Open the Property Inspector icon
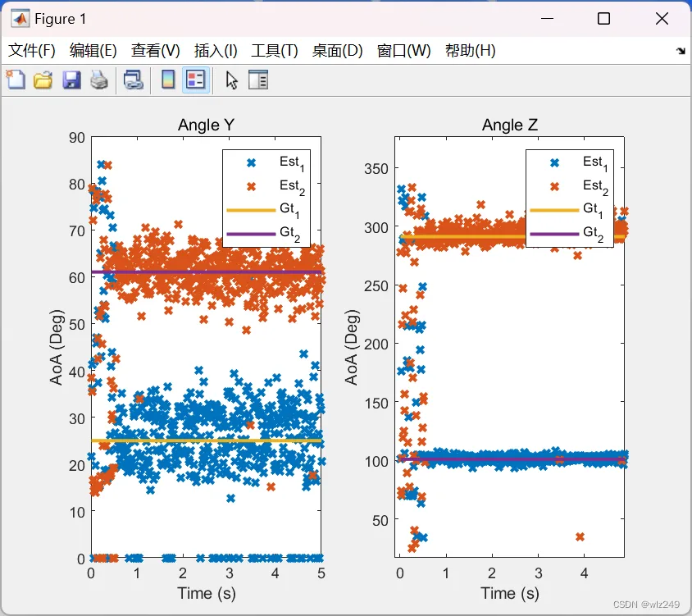 258,80
